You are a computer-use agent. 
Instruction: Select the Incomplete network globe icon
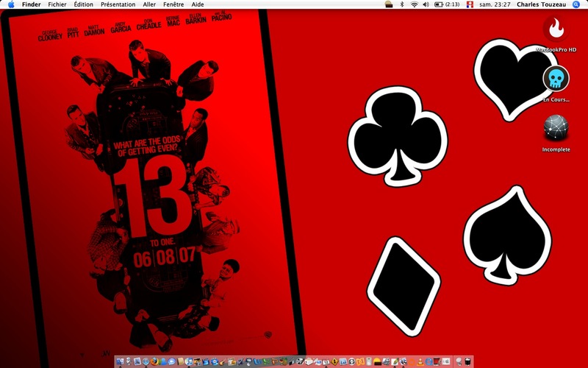tap(556, 127)
